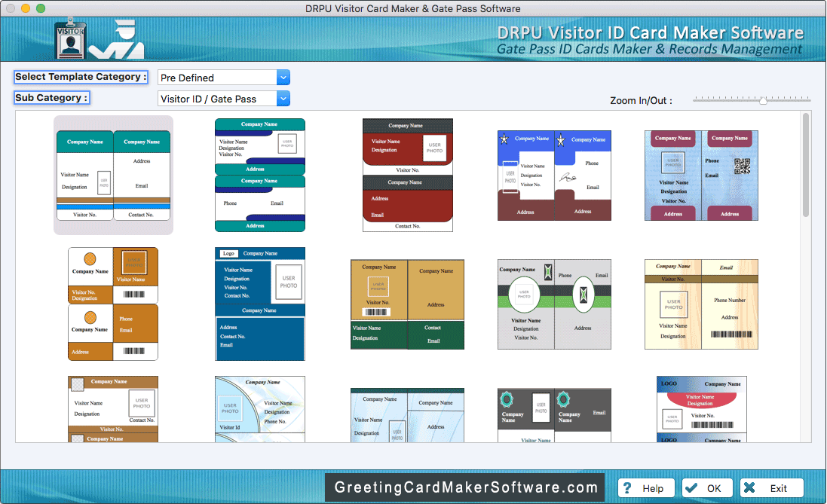
Task: Choose the orange circle barcode template
Action: [x=113, y=304]
